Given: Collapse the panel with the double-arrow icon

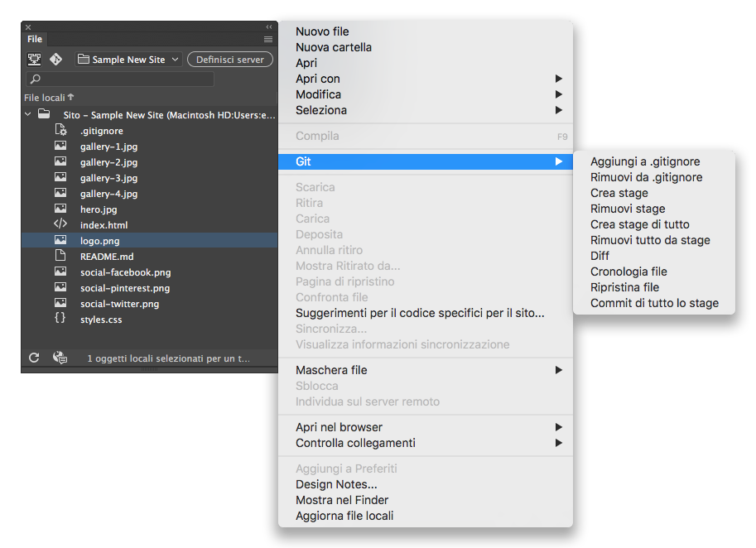Looking at the screenshot, I should click(268, 27).
